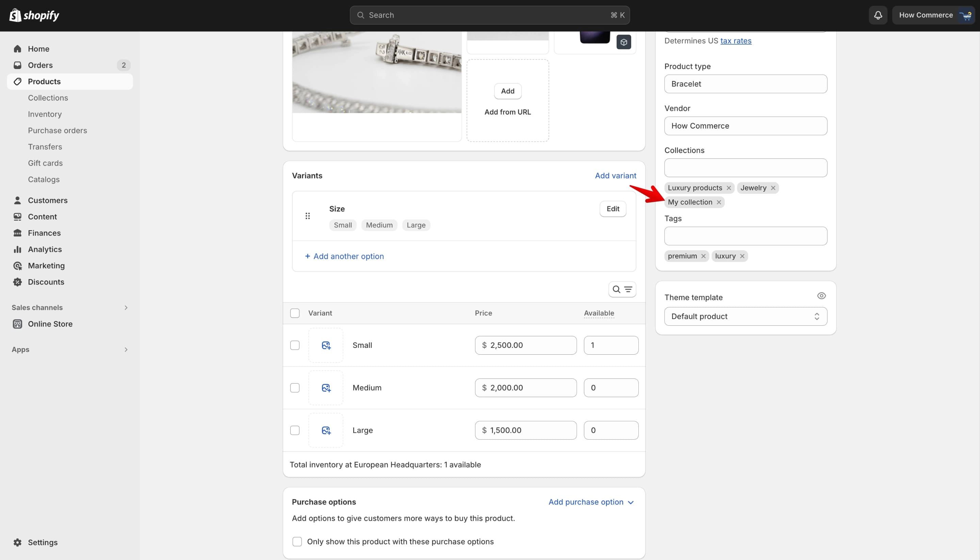Focus the top Search bar
This screenshot has height=560, width=980.
[490, 15]
